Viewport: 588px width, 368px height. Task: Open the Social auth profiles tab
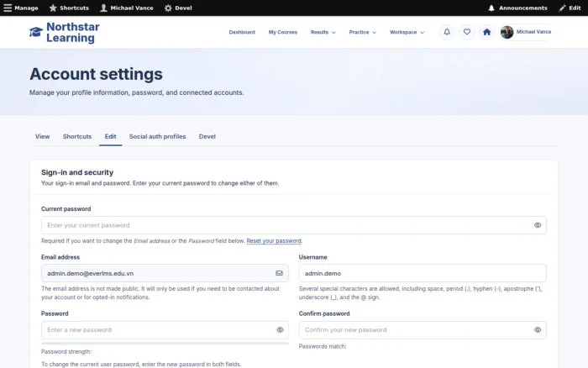click(158, 137)
